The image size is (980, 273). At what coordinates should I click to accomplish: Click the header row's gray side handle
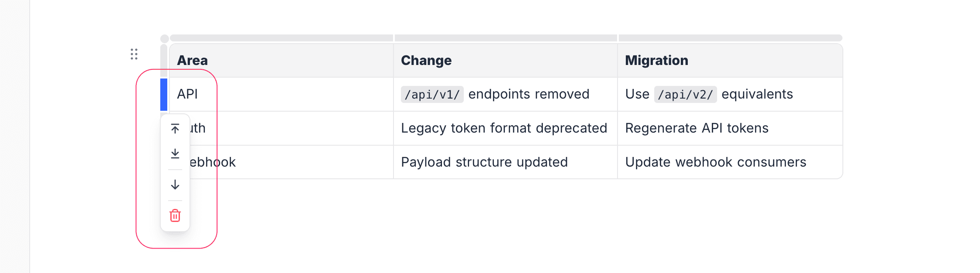164,60
